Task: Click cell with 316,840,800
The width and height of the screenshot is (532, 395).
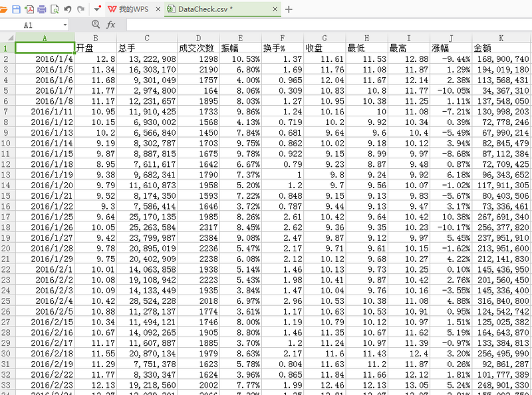Action: 502,301
